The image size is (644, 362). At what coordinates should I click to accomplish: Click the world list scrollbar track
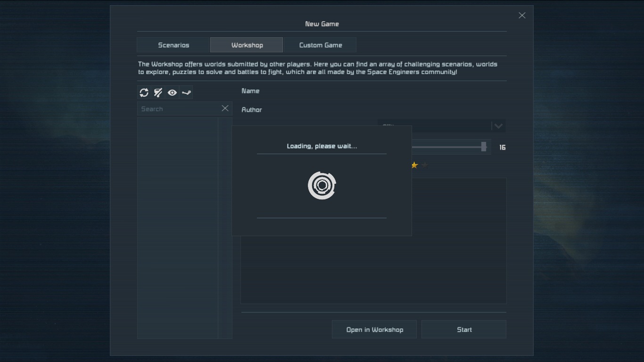[225, 226]
